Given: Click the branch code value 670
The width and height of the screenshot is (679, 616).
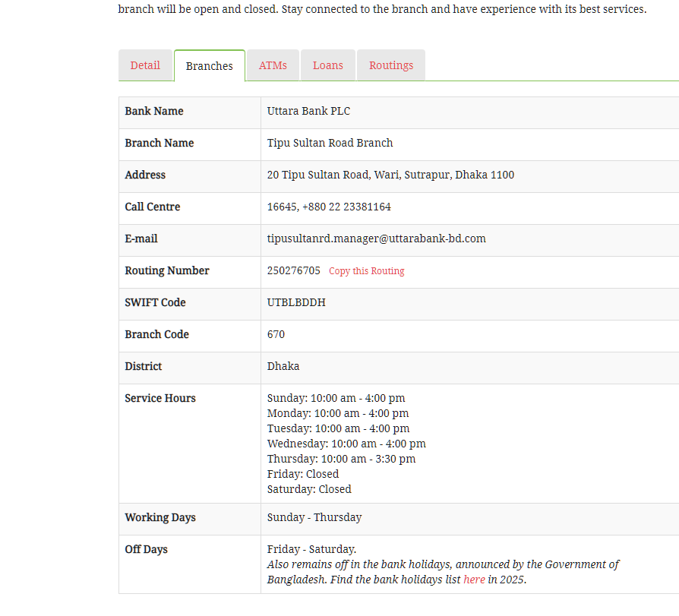Looking at the screenshot, I should point(276,334).
